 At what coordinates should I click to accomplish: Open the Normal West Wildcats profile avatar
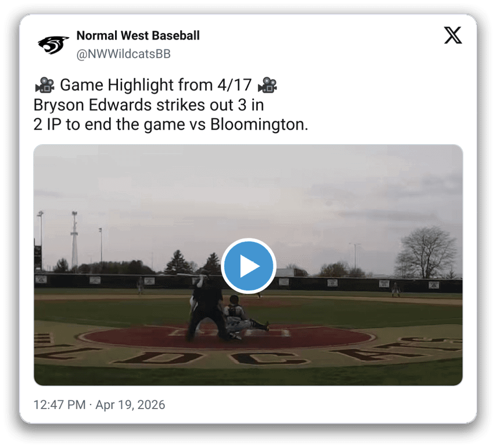[x=53, y=45]
